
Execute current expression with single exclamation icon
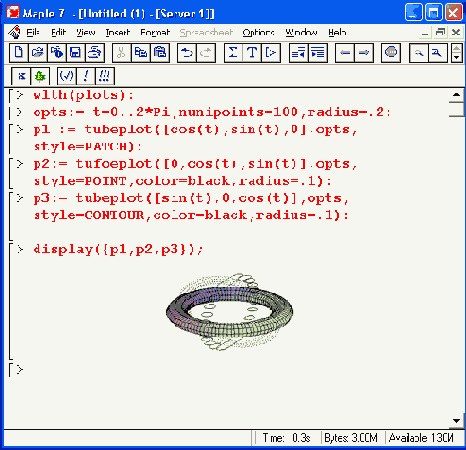tap(86, 76)
